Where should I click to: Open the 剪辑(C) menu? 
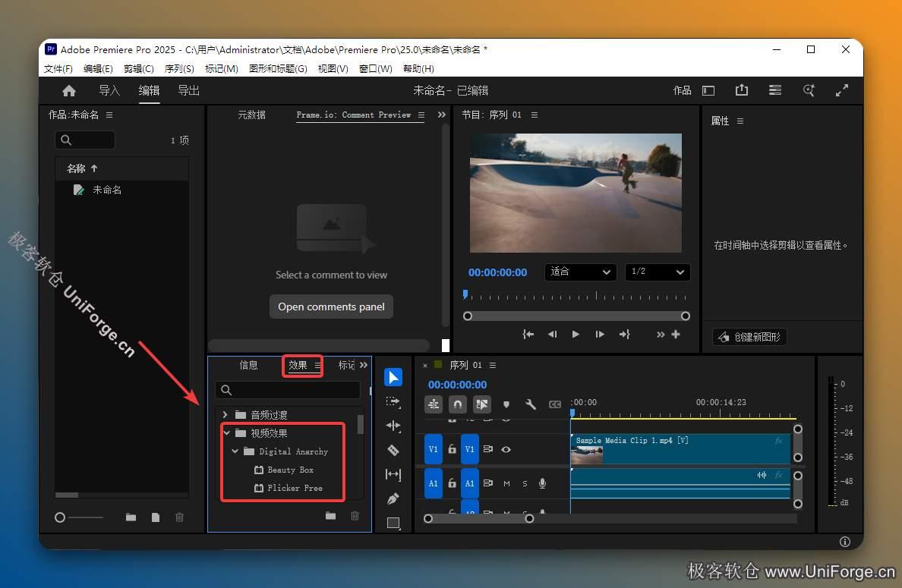[139, 68]
